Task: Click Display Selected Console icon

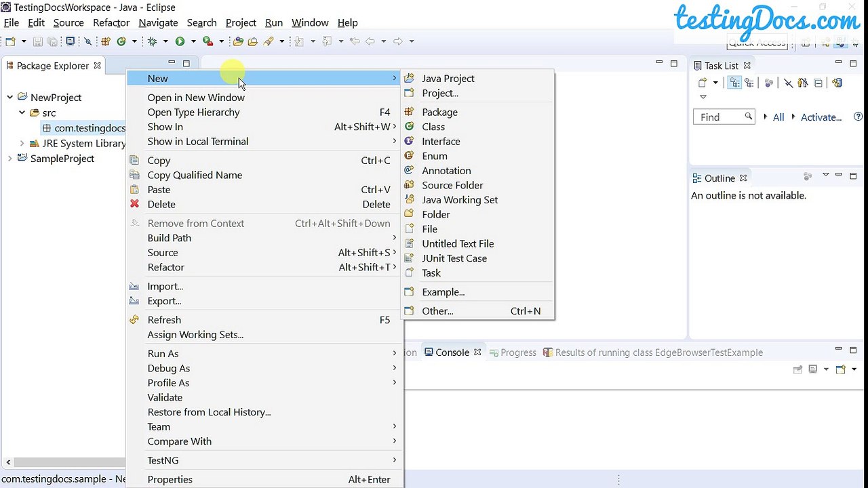Action: pos(812,369)
